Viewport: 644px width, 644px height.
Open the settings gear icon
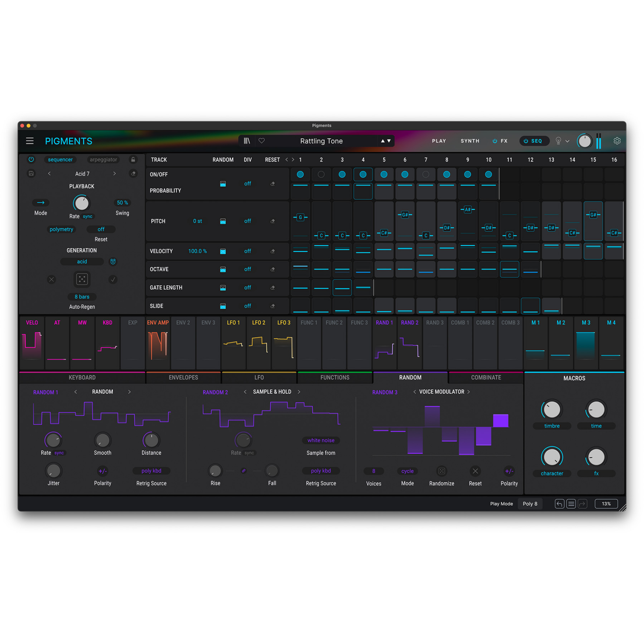coord(617,141)
